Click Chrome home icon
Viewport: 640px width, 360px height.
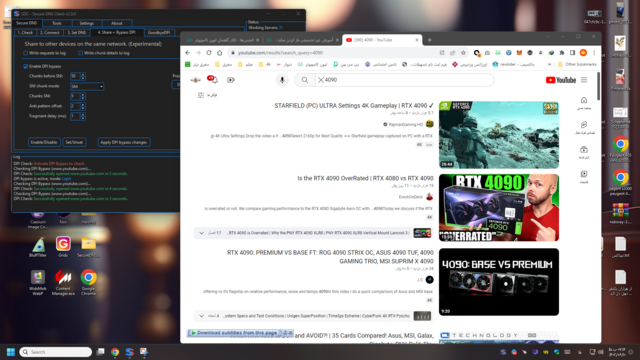(220, 53)
